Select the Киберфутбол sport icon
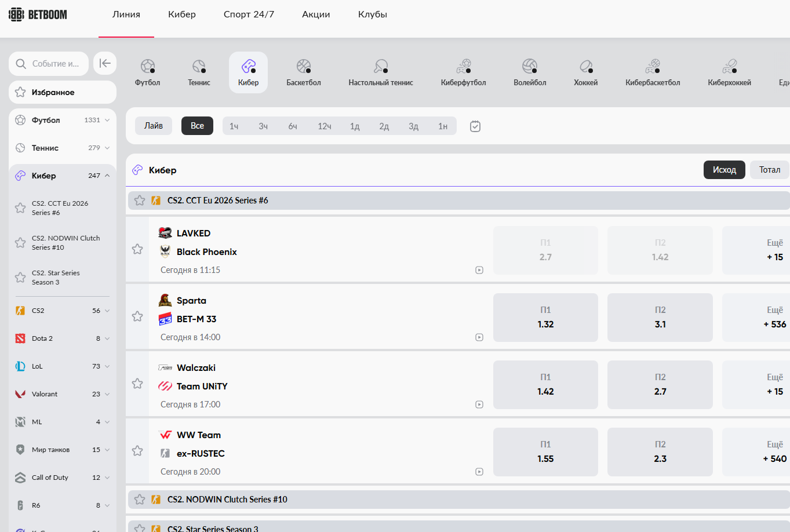The height and width of the screenshot is (532, 790). coord(464,72)
